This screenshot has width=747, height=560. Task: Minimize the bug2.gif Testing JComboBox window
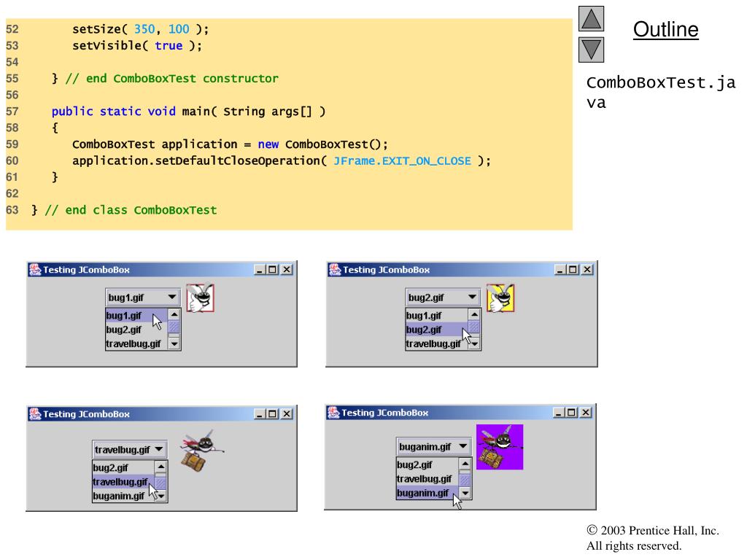coord(560,270)
